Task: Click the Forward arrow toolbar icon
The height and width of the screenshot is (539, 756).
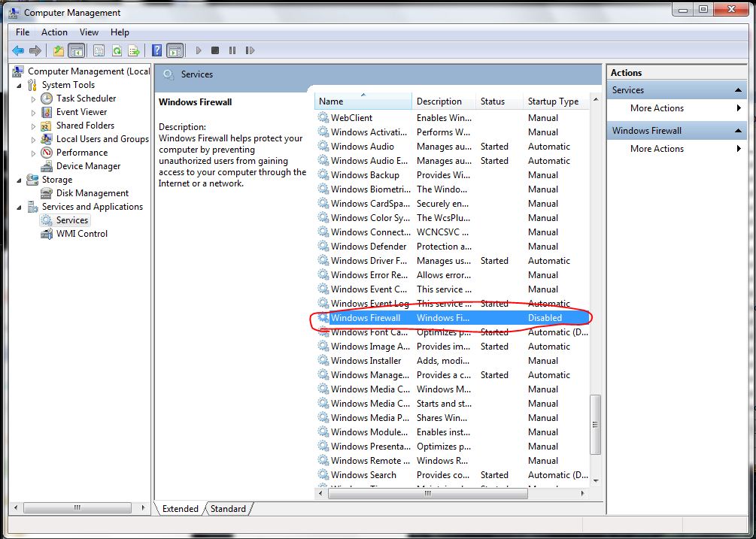Action: coord(35,50)
